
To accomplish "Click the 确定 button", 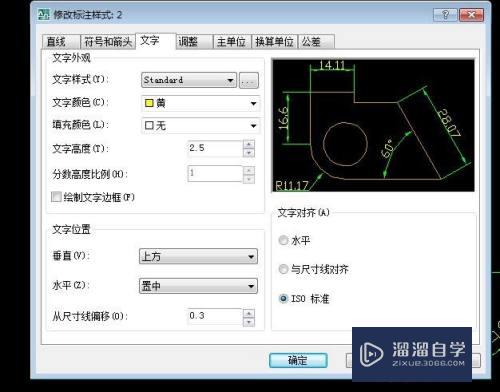I will pos(298,360).
